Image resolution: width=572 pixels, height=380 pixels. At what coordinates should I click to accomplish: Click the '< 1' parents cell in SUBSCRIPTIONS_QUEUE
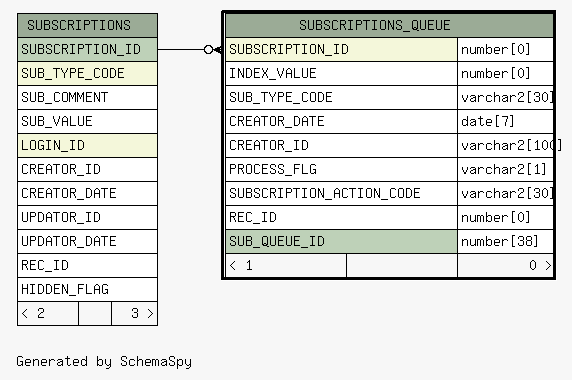[x=286, y=265]
